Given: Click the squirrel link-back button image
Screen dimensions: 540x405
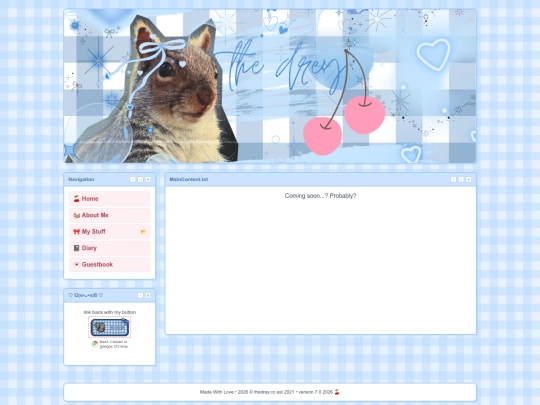Looking at the screenshot, I should 110,327.
